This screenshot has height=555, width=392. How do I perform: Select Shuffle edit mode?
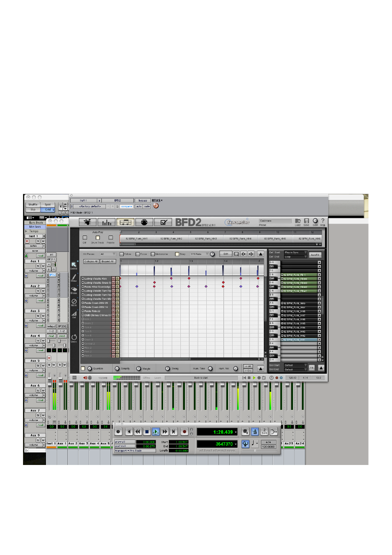coord(33,204)
